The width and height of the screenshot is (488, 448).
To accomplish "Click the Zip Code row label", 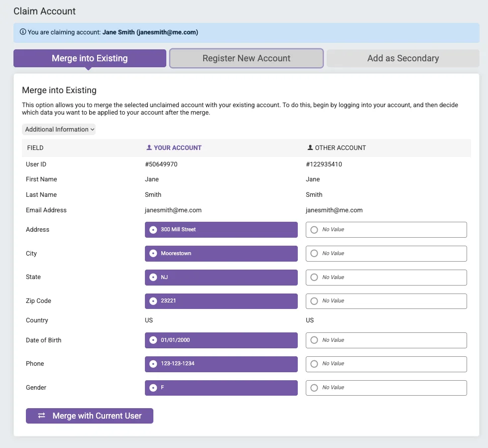I will click(38, 301).
